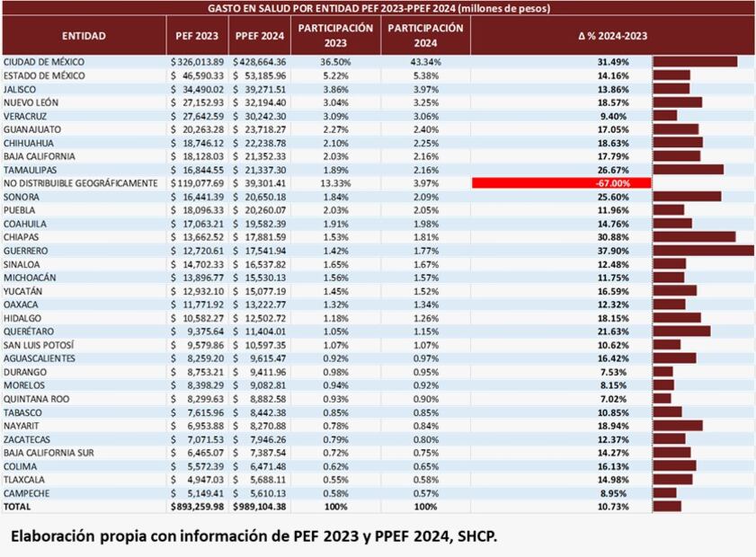
Task: Click the PPEF 2024 column header
Action: tap(260, 36)
